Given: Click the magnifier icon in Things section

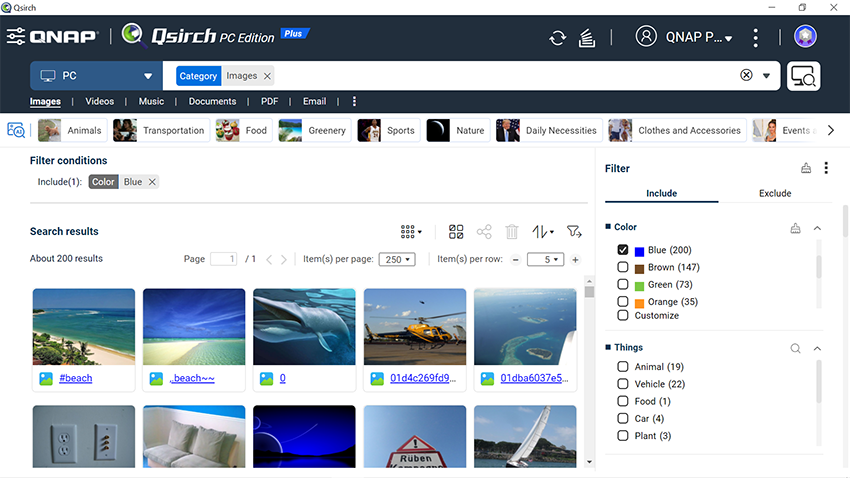Looking at the screenshot, I should pyautogui.click(x=795, y=348).
